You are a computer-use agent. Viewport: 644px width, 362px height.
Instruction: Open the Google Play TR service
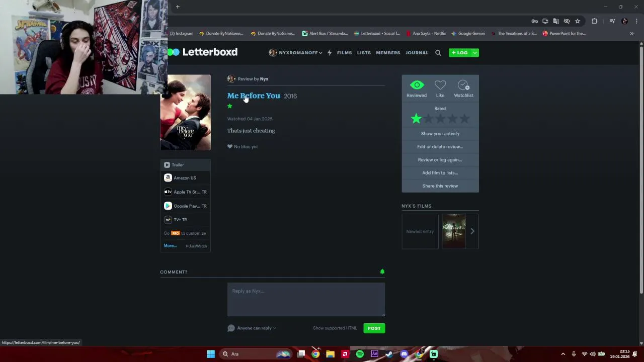pyautogui.click(x=186, y=206)
